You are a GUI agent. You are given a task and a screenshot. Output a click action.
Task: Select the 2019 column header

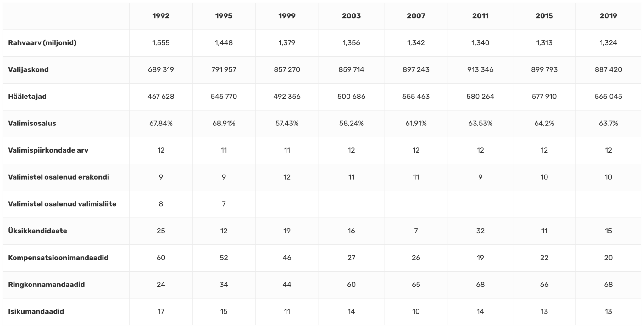coord(608,16)
